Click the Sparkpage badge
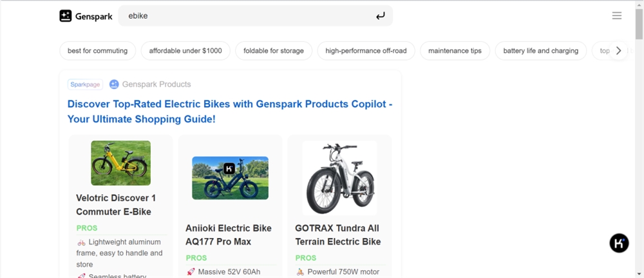Viewport: 644px width, 278px height. click(86, 84)
